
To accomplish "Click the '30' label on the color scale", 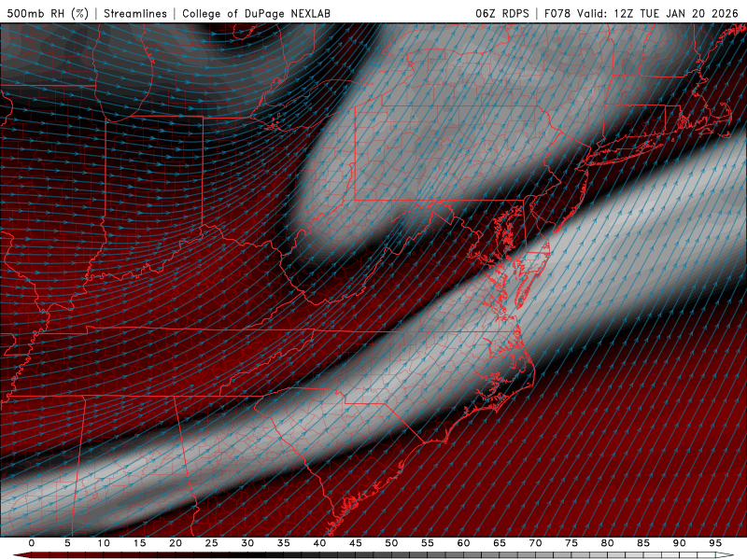I will [x=247, y=543].
